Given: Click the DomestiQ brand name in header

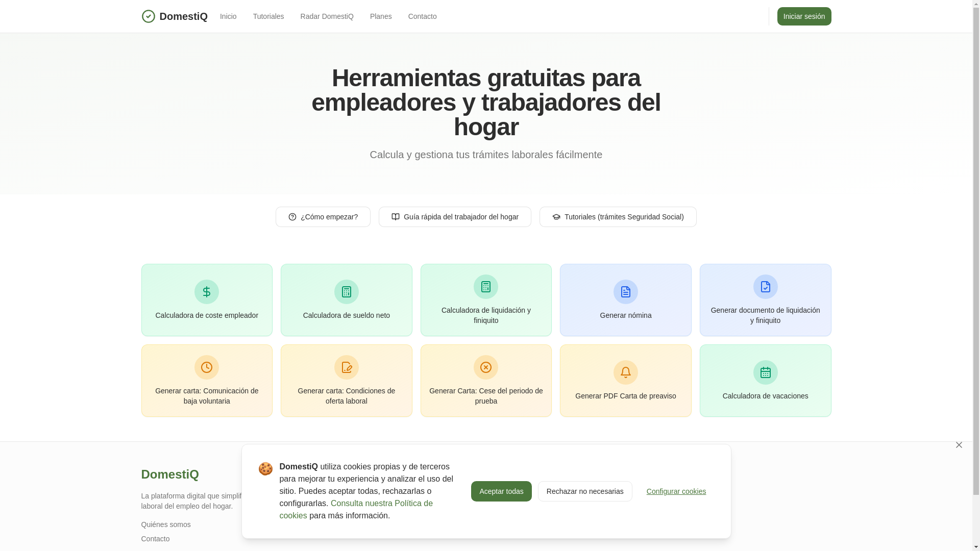Looking at the screenshot, I should pos(184,16).
